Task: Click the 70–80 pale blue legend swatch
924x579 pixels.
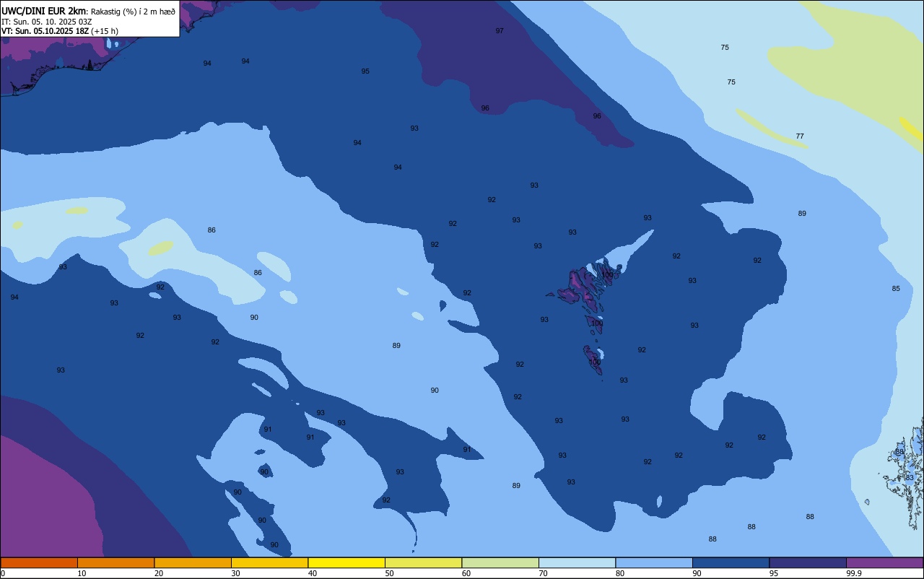Action: point(577,562)
